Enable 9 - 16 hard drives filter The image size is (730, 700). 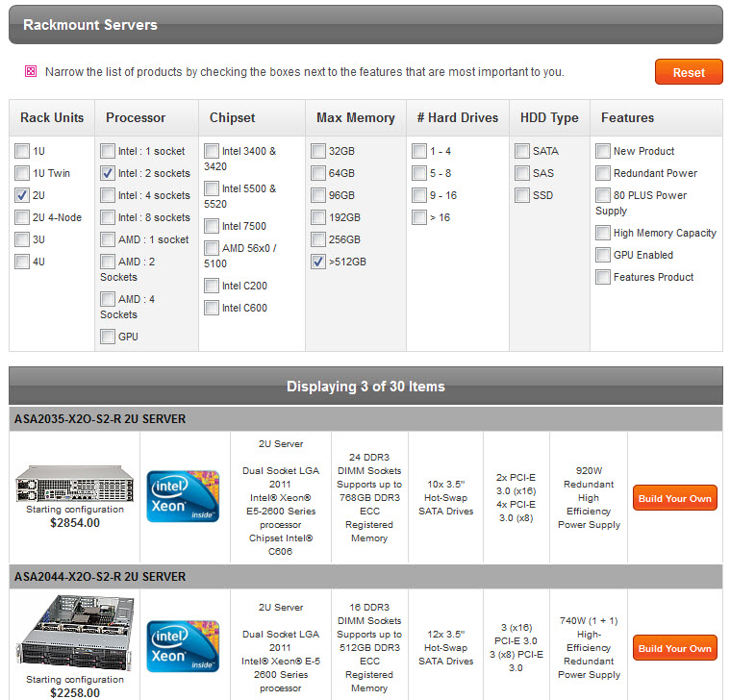coord(419,195)
